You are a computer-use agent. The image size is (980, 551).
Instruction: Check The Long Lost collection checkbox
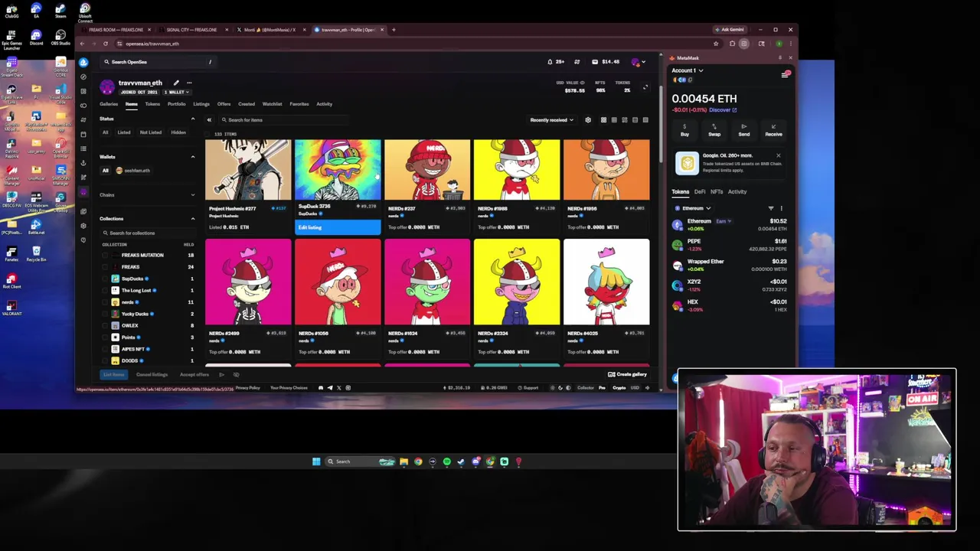pos(106,291)
